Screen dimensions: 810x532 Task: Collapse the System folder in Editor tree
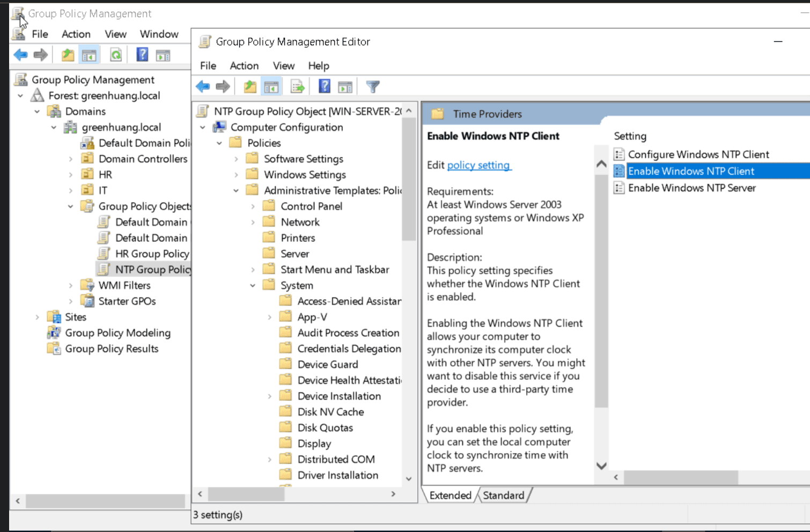pyautogui.click(x=253, y=285)
